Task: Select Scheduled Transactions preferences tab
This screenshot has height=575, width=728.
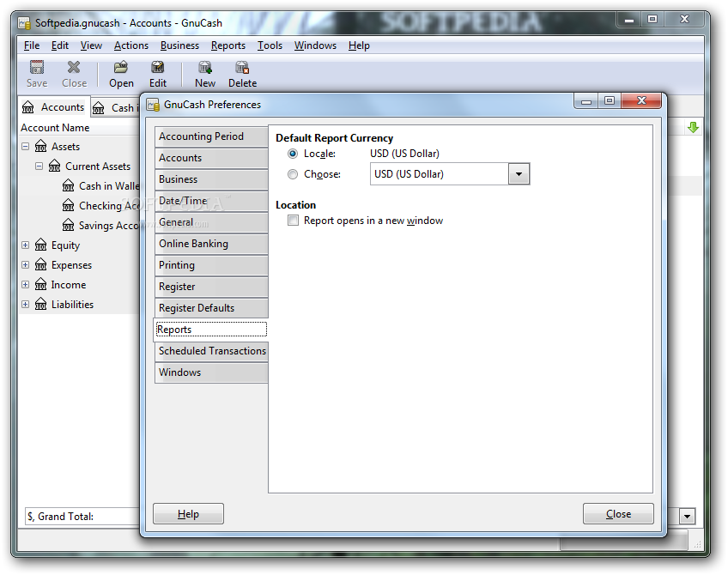Action: [x=211, y=351]
